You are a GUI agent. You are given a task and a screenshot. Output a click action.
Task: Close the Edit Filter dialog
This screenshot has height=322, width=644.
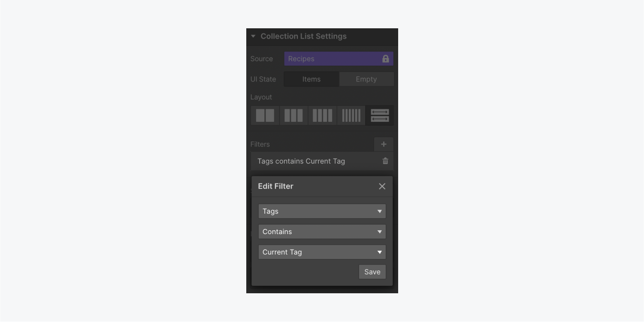[x=382, y=187]
